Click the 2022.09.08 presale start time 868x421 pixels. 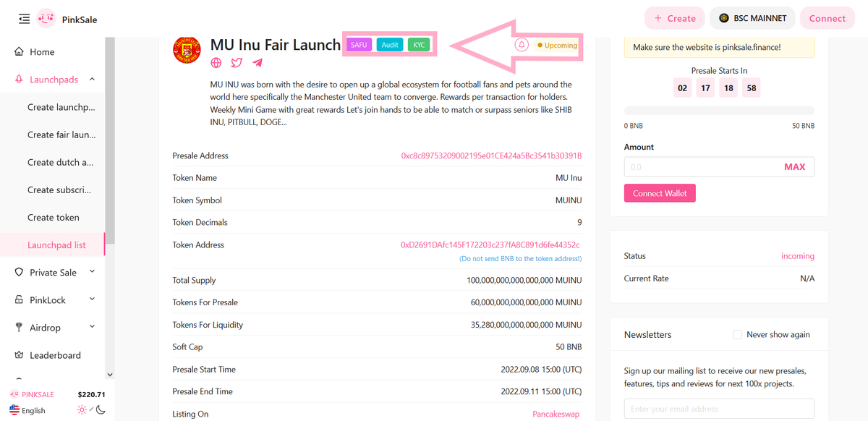[x=541, y=369]
